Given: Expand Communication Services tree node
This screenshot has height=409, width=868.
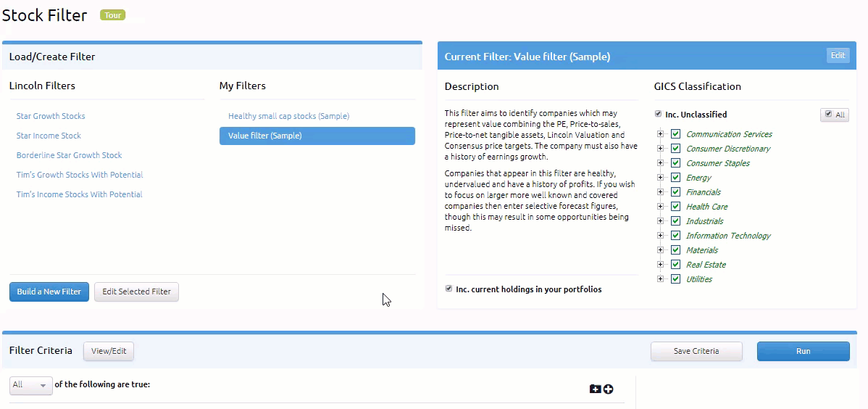Looking at the screenshot, I should 660,134.
